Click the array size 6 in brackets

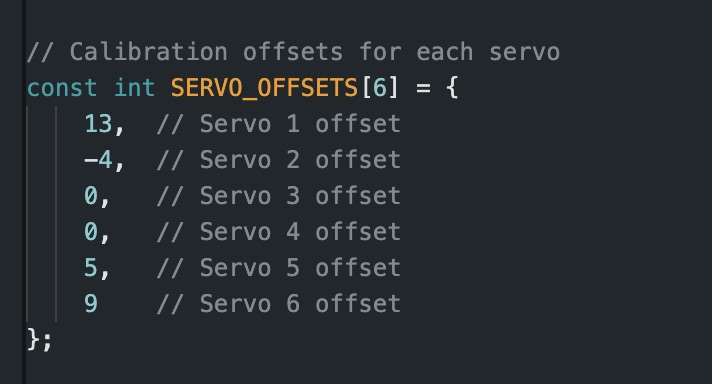[380, 88]
